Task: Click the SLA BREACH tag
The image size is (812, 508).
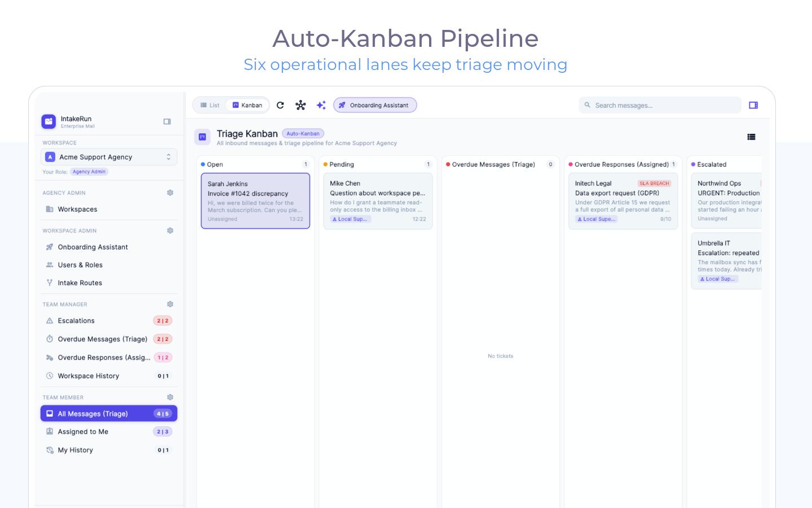Action: (x=654, y=183)
